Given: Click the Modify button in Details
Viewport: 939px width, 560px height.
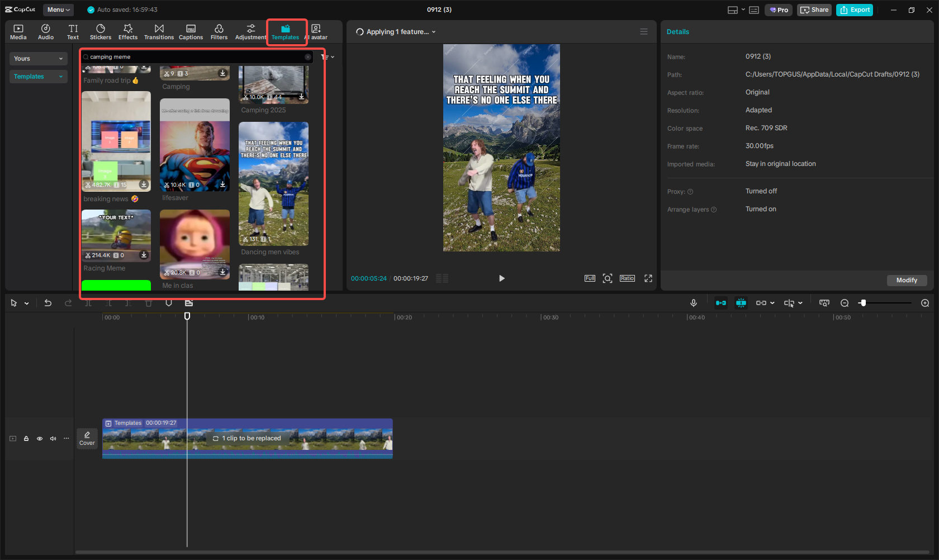Looking at the screenshot, I should 906,280.
